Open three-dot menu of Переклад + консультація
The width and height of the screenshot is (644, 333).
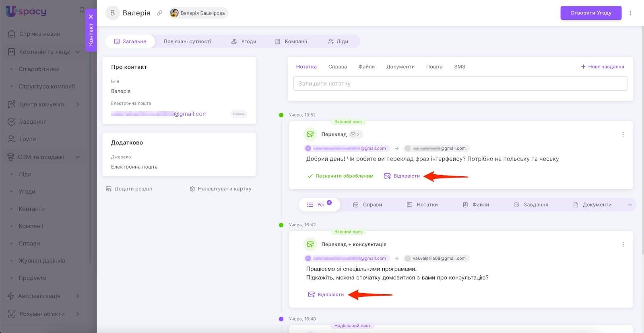point(623,244)
